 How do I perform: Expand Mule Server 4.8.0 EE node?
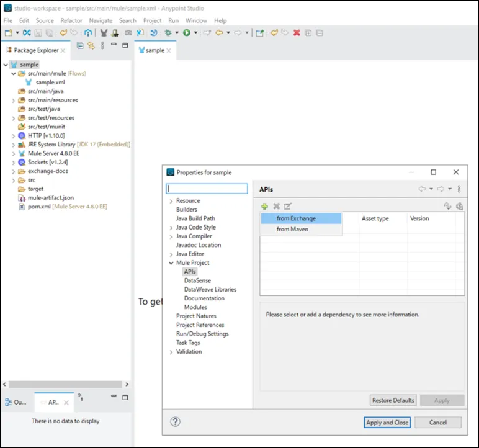coord(14,154)
